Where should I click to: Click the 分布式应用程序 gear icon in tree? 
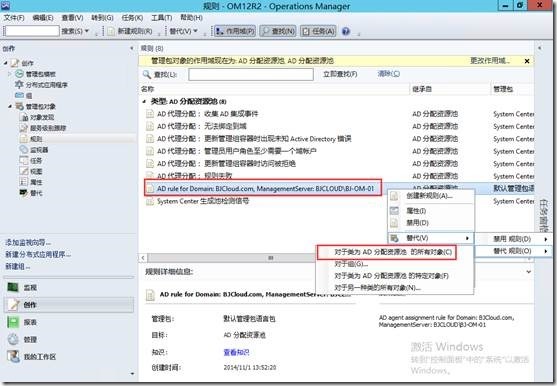tap(19, 85)
